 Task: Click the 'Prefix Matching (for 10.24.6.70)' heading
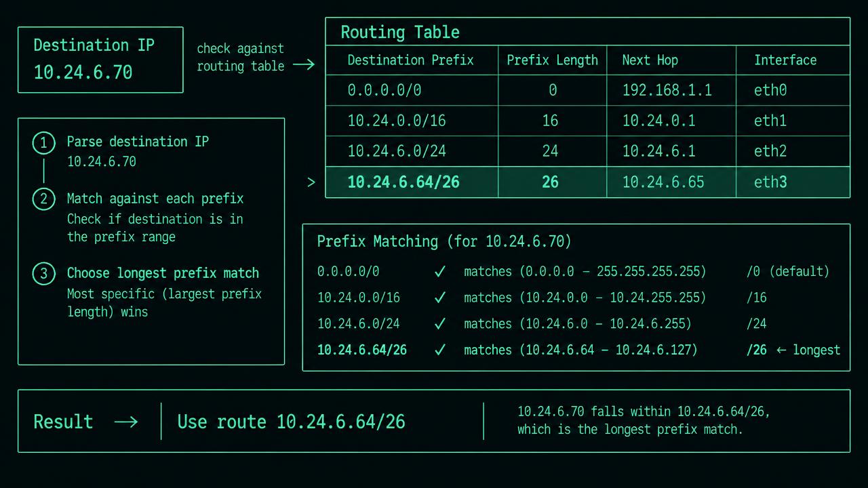click(444, 241)
